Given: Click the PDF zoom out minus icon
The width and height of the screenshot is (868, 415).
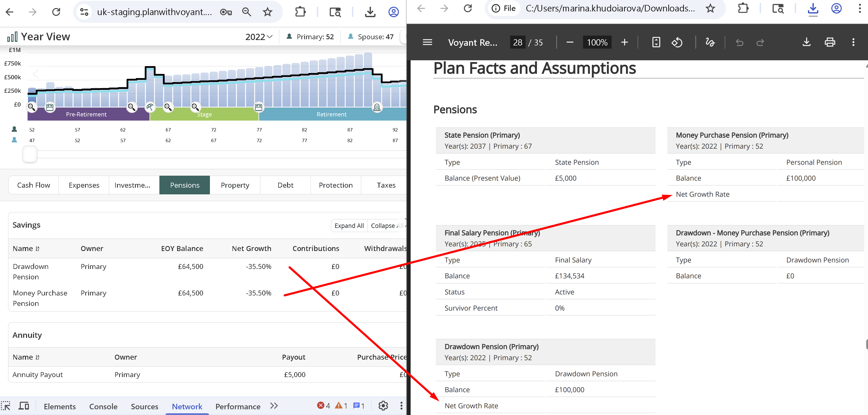Looking at the screenshot, I should point(570,42).
